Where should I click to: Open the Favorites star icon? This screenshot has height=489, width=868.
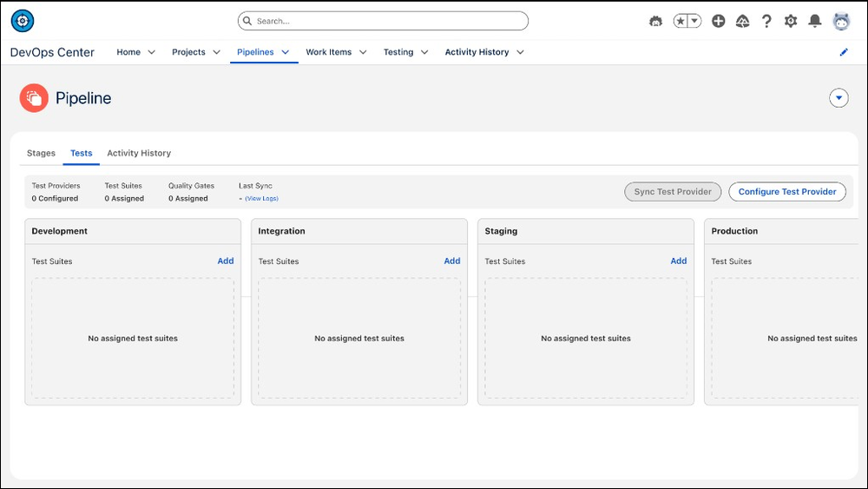click(x=681, y=21)
